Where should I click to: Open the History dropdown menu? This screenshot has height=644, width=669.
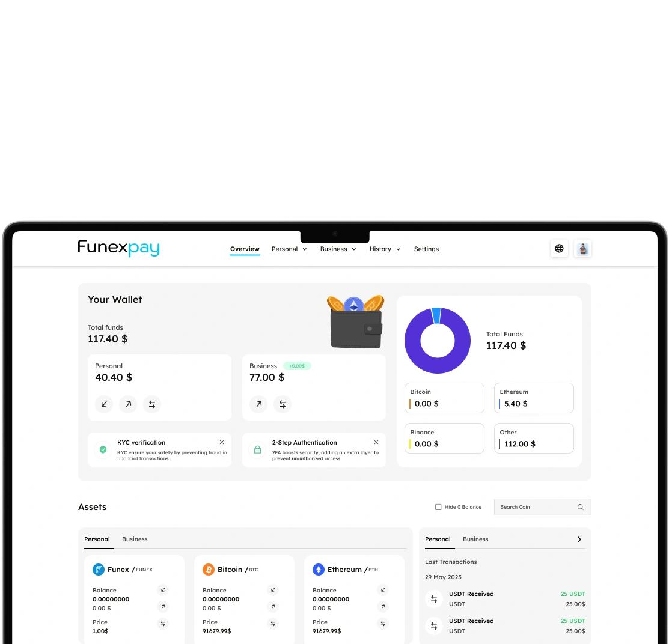[x=385, y=249]
